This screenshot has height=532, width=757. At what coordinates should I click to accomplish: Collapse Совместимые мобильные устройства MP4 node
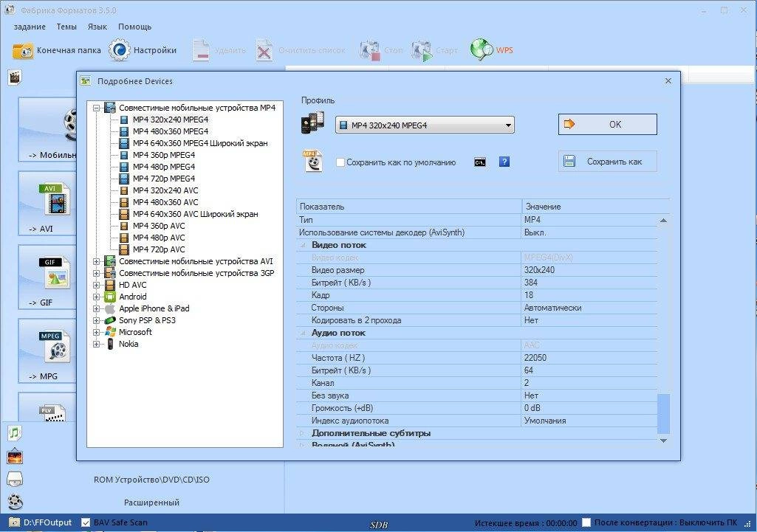pos(97,108)
